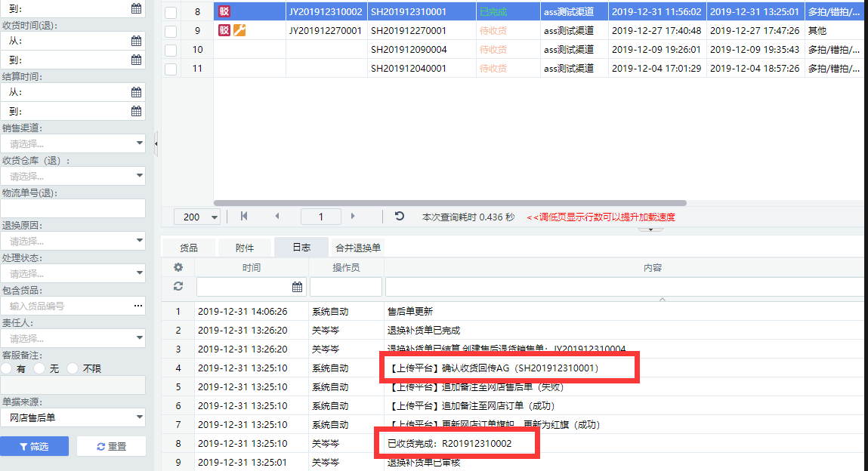Open the 单据来源 dropdown showing 网店售后单
This screenshot has width=868, height=471.
(x=140, y=417)
